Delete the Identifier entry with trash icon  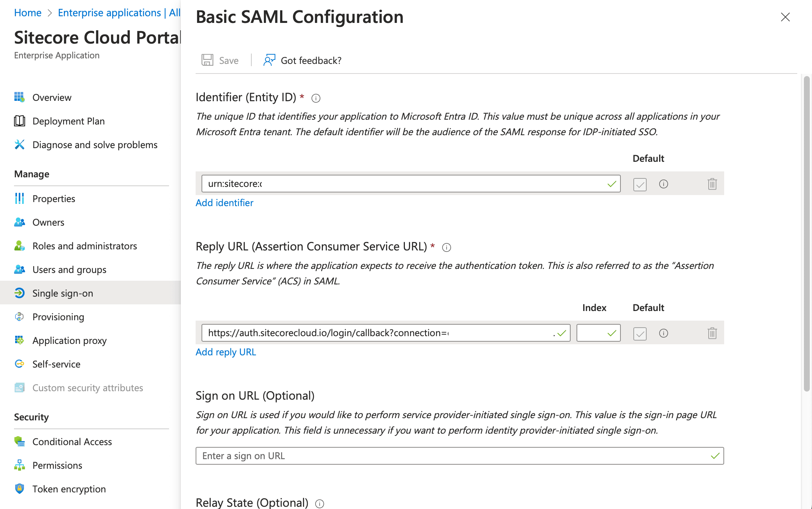712,184
